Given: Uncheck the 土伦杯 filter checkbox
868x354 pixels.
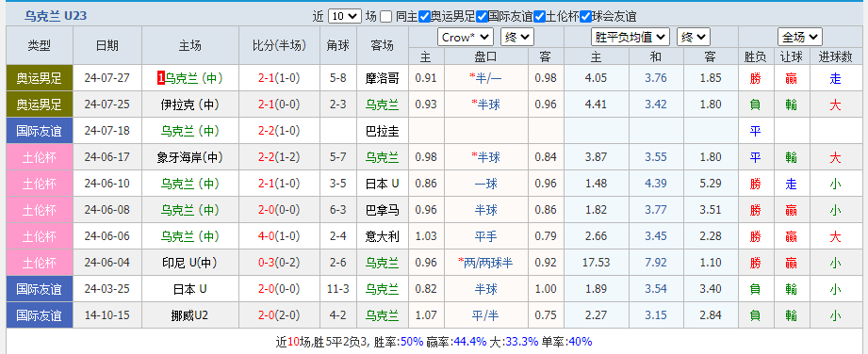Looking at the screenshot, I should tap(539, 17).
